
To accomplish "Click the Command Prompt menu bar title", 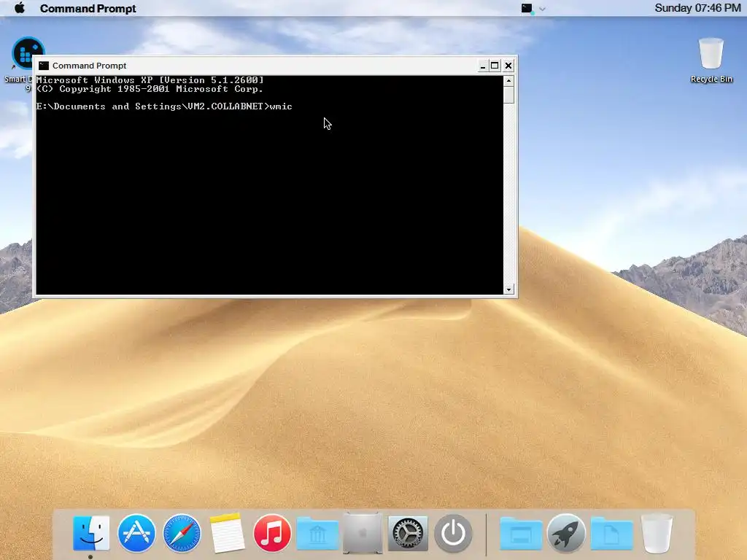I will [x=88, y=9].
